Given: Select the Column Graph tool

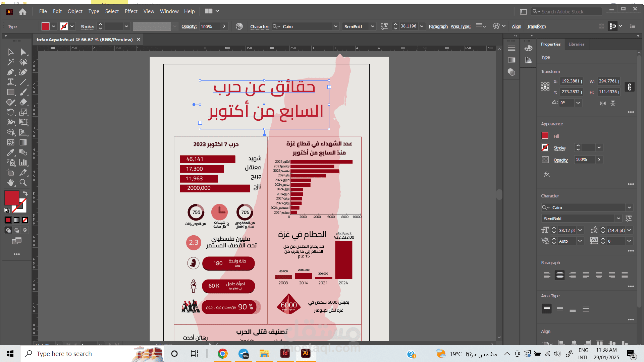Looking at the screenshot, I should point(23,163).
